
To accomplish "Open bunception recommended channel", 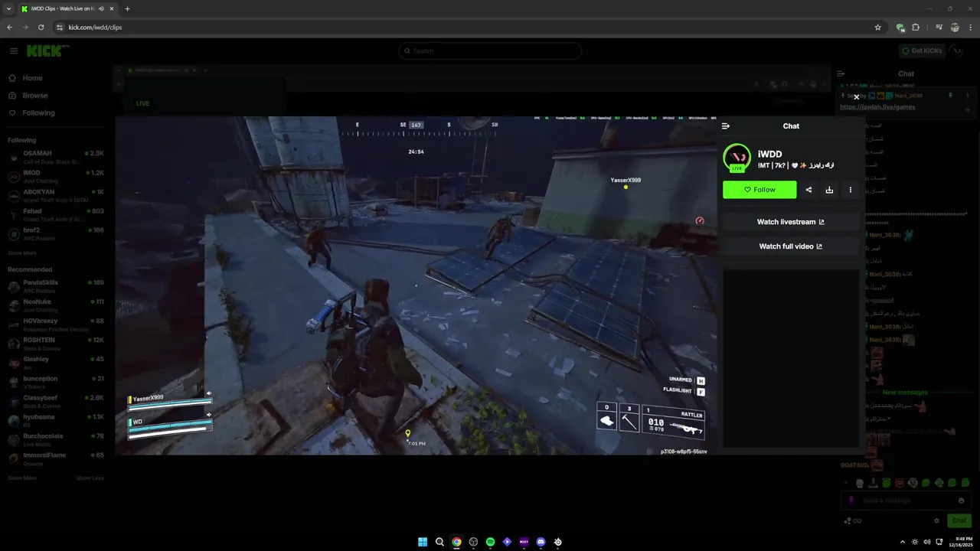I will click(x=55, y=382).
